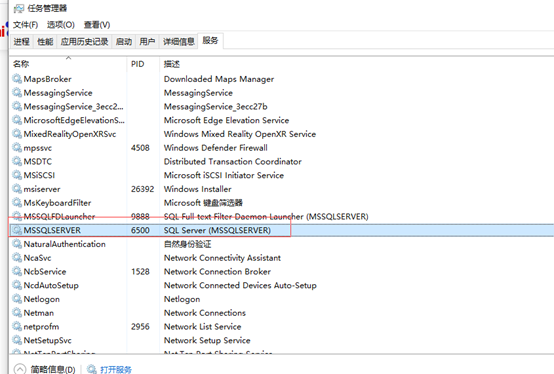
Task: Sort services by 名称 column header
Action: tap(68, 64)
